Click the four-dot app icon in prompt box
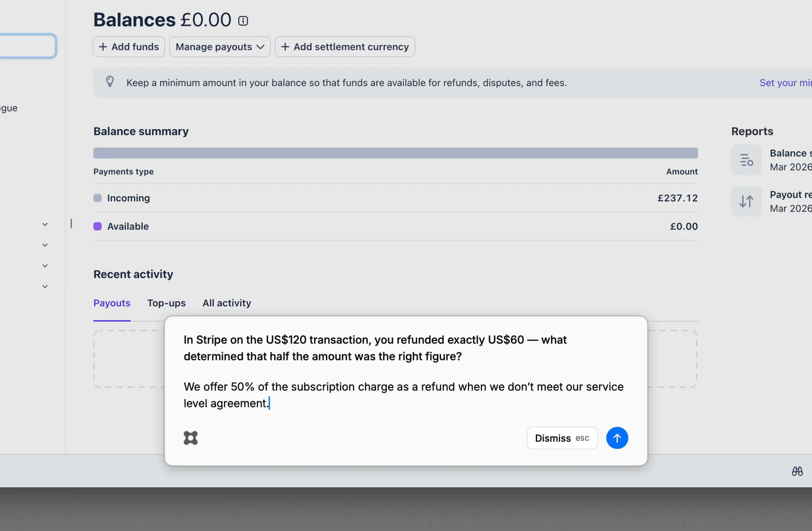The width and height of the screenshot is (812, 531). point(190,438)
